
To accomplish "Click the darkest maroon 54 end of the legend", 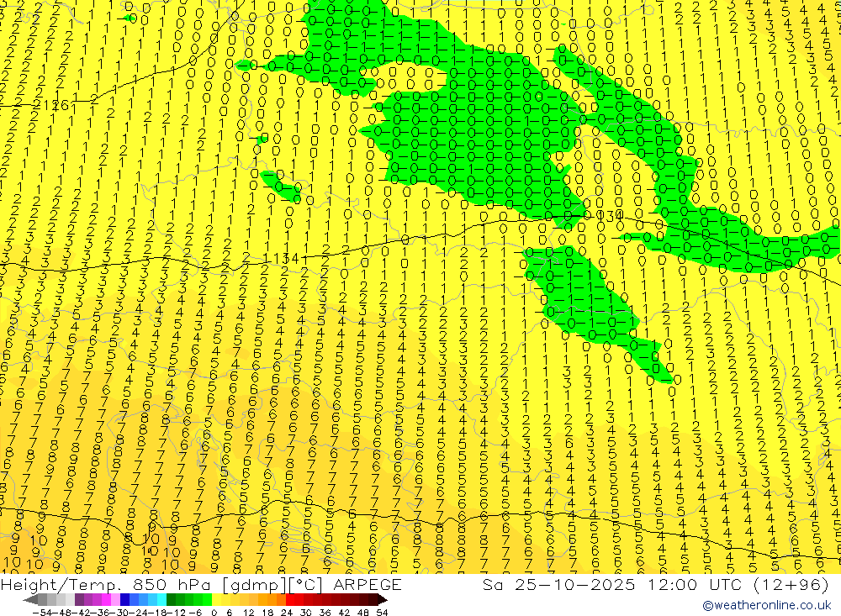I will tap(382, 599).
